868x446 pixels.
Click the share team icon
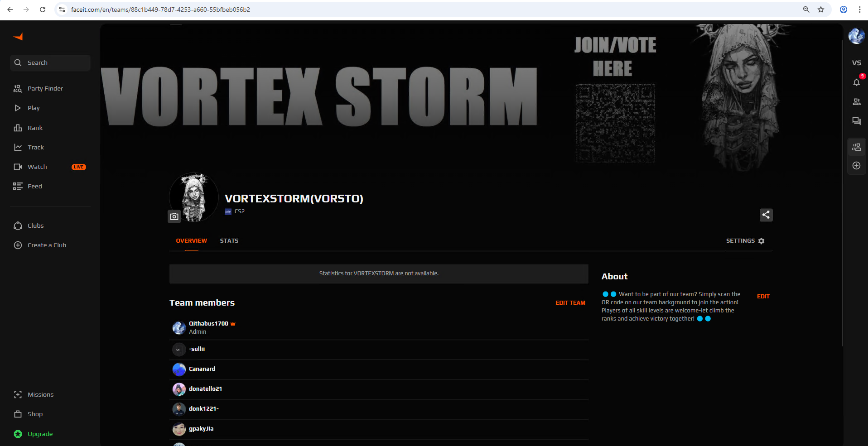(x=766, y=215)
